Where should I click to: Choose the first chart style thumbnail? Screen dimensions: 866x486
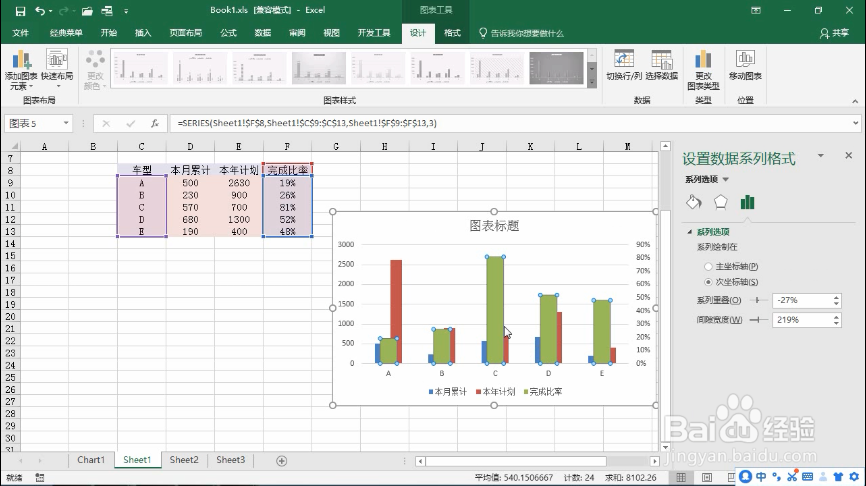point(140,68)
